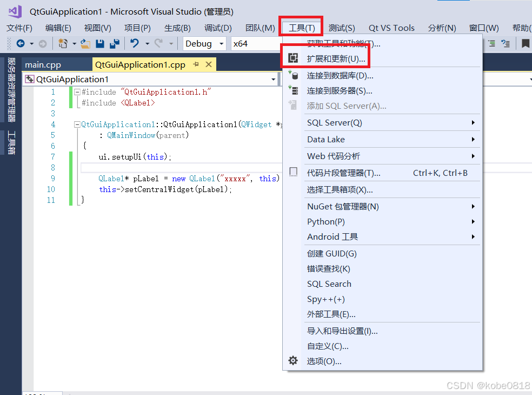Viewport: 532px width, 395px height.
Task: Choose 选择工具箱项(X)... menu entry
Action: (382, 189)
